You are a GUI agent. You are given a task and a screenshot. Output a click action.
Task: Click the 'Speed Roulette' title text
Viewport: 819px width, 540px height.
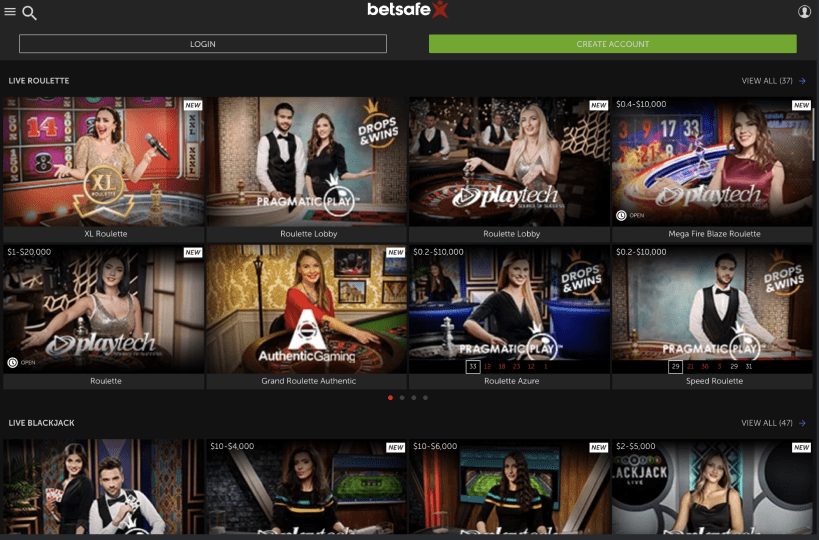click(x=714, y=381)
